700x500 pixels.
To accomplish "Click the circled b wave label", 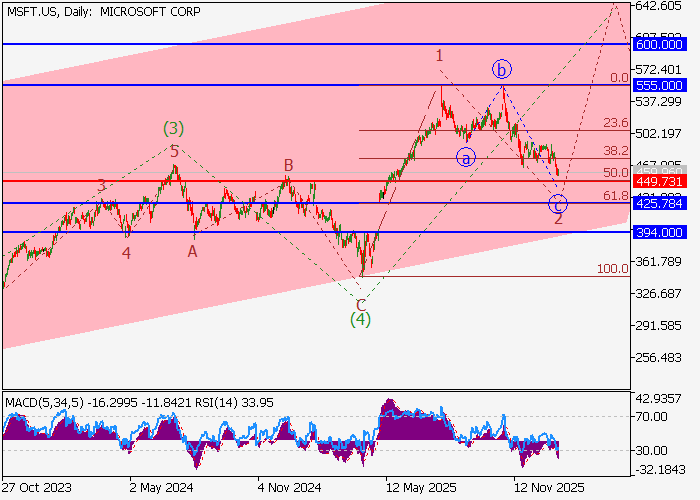I will tap(502, 69).
